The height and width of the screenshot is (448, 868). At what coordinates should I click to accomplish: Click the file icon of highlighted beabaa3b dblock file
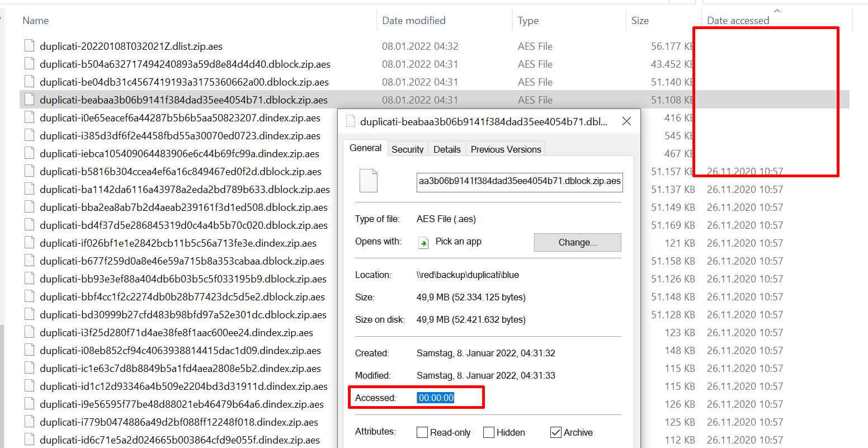pos(29,100)
